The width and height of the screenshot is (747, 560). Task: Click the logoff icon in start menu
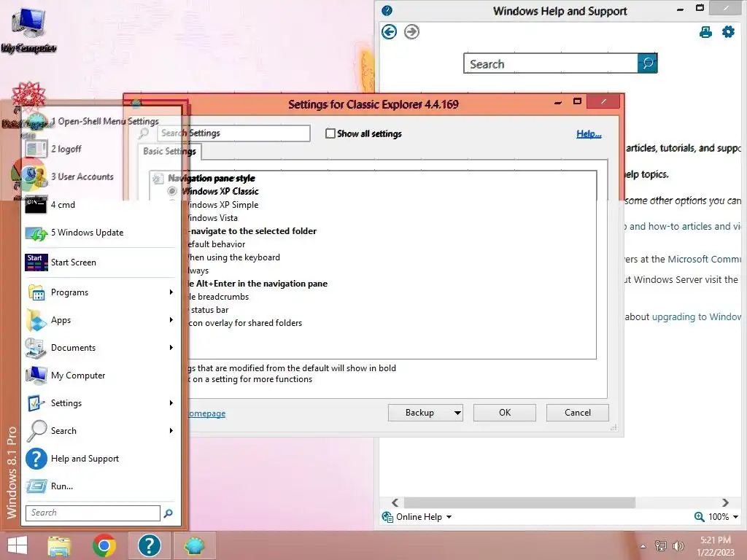coord(36,149)
